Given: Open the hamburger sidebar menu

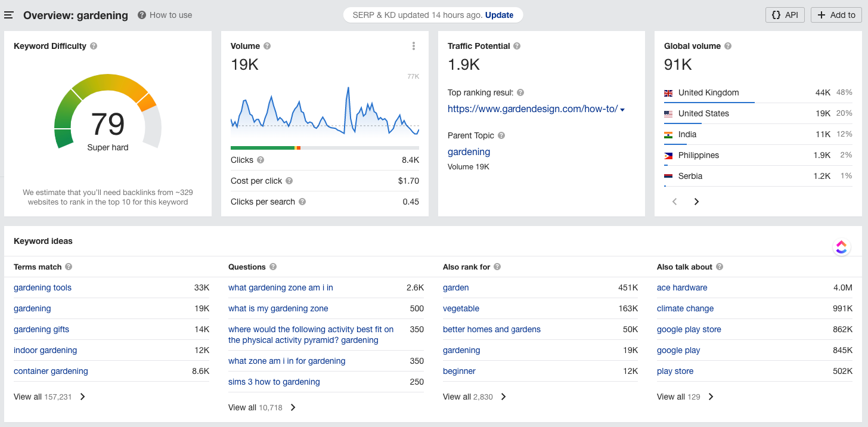Looking at the screenshot, I should coord(9,15).
